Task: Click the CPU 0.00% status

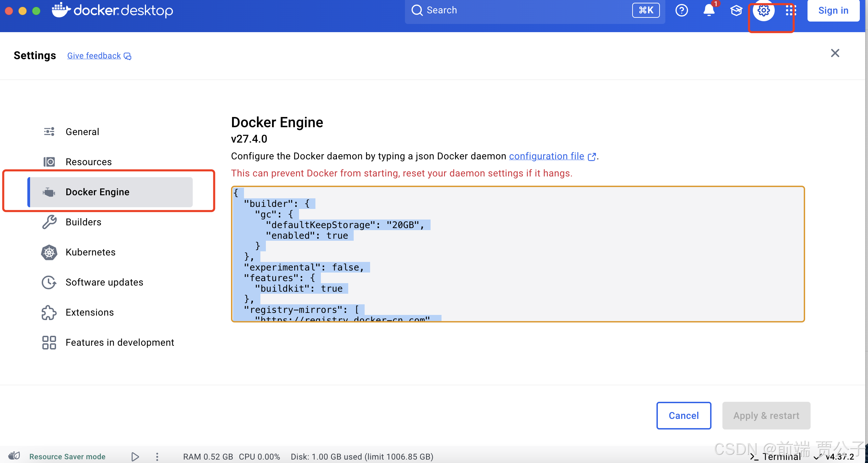Action: pos(259,457)
